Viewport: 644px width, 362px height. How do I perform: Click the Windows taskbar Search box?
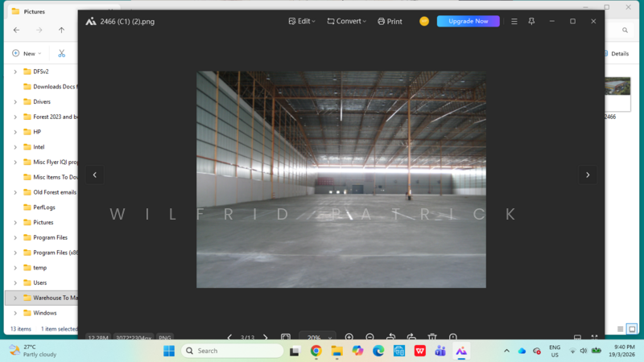[232, 351]
